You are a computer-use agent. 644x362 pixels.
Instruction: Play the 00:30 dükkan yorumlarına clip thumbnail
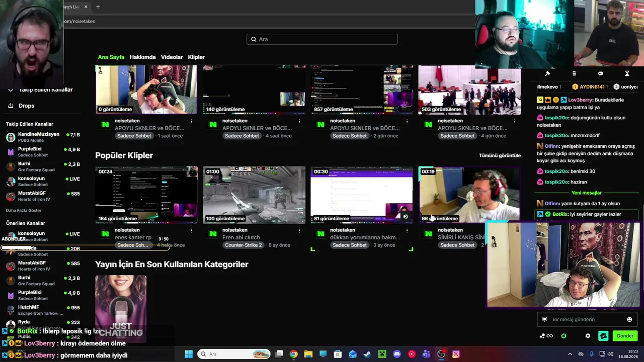tap(362, 195)
